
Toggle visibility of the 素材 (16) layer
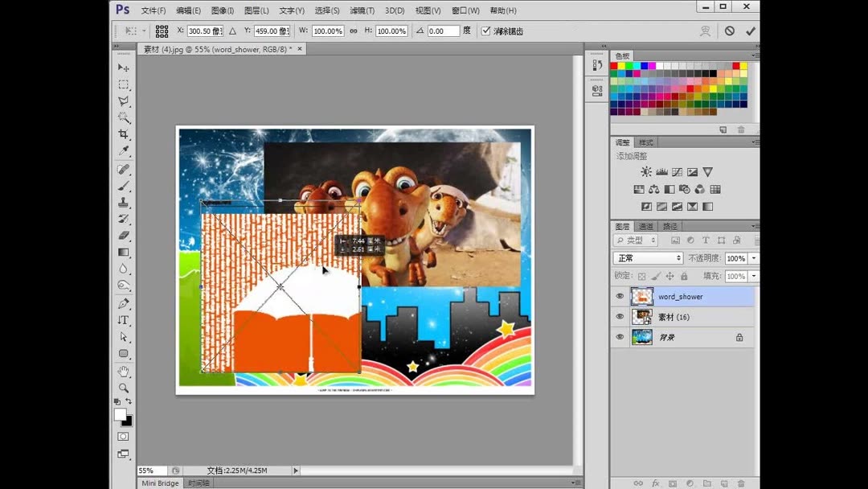[x=620, y=316]
